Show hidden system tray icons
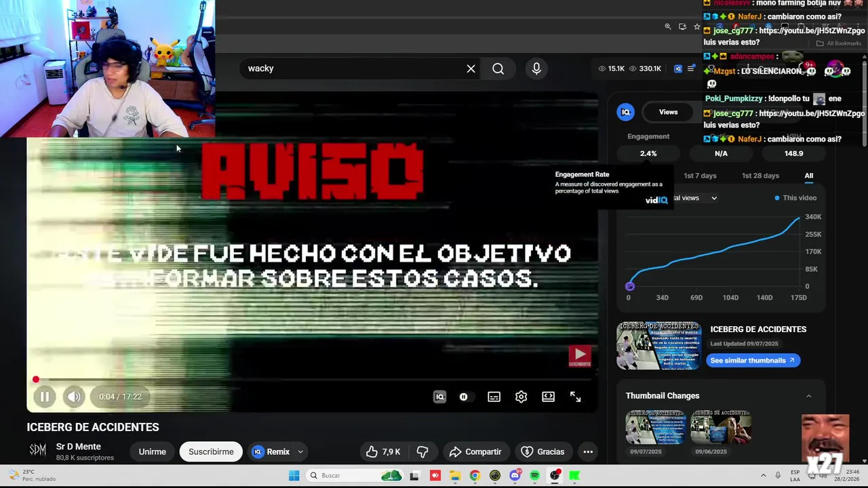 pos(763,476)
